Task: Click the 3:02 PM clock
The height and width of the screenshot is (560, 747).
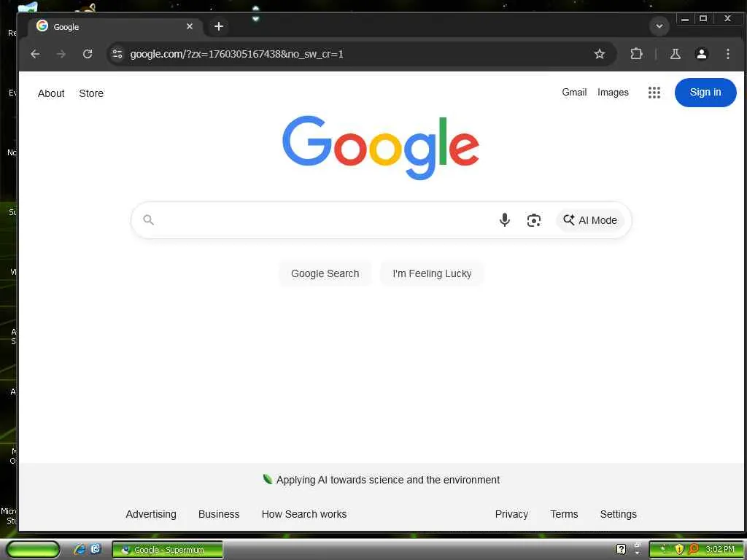Action: click(720, 550)
